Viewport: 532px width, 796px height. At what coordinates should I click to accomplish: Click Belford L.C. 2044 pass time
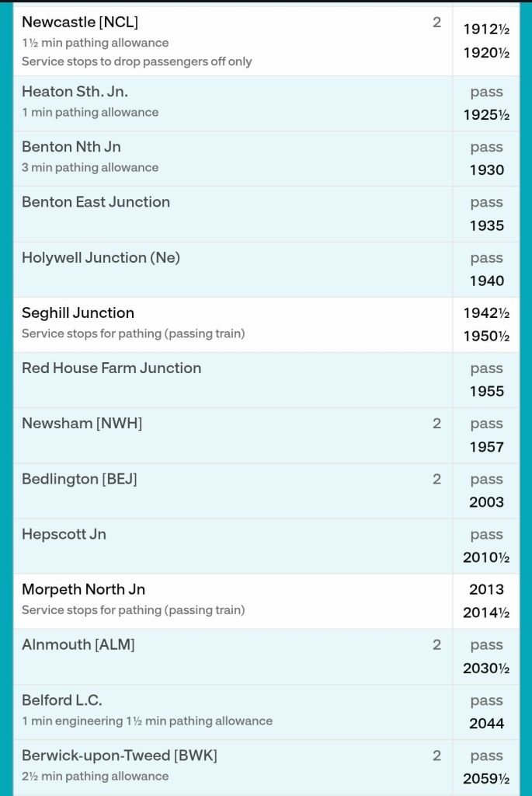(x=487, y=724)
